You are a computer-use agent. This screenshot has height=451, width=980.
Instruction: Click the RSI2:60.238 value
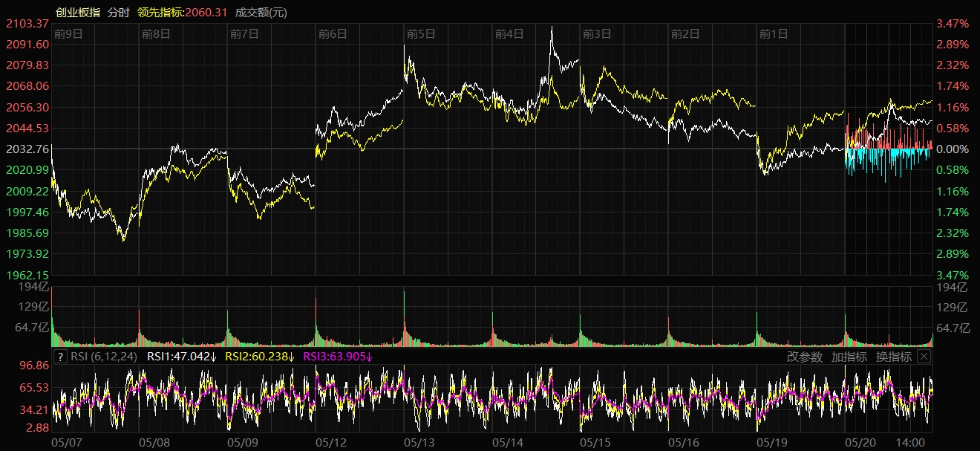coord(260,357)
